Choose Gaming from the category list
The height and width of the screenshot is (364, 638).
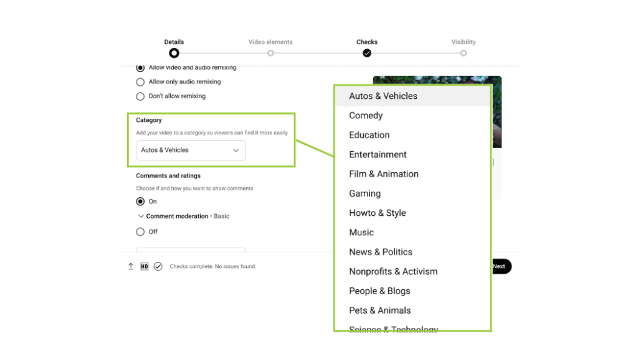pos(365,194)
